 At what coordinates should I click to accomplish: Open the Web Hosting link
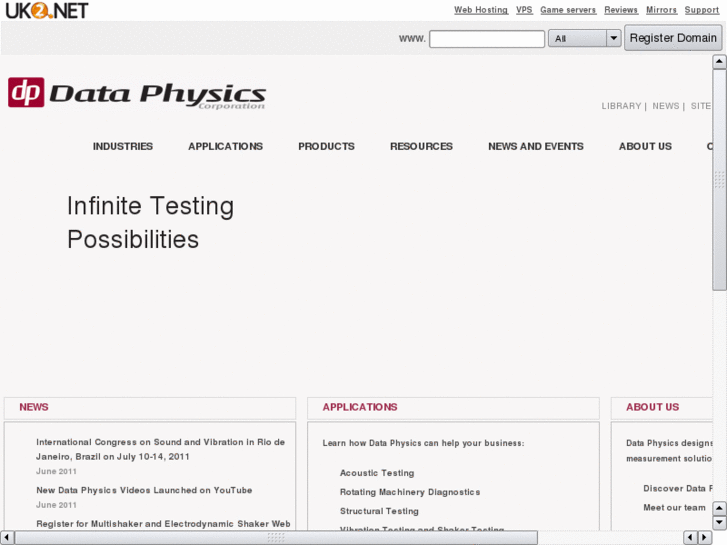coord(481,10)
